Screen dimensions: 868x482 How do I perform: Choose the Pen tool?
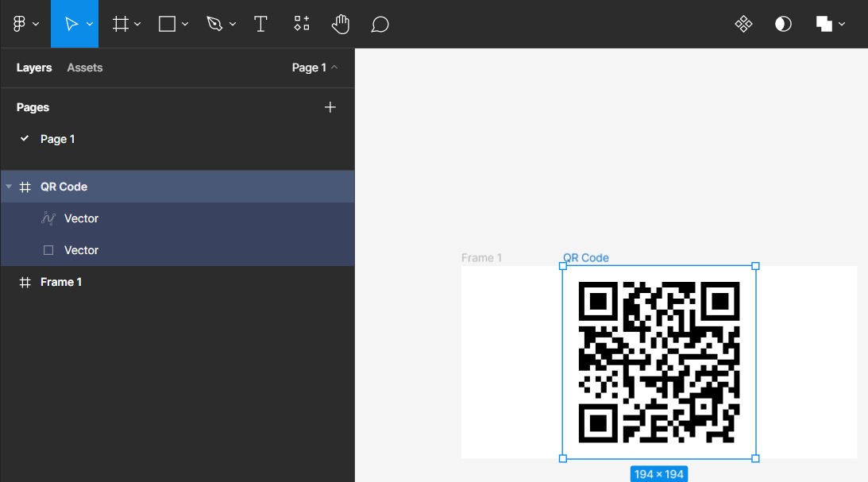click(215, 24)
